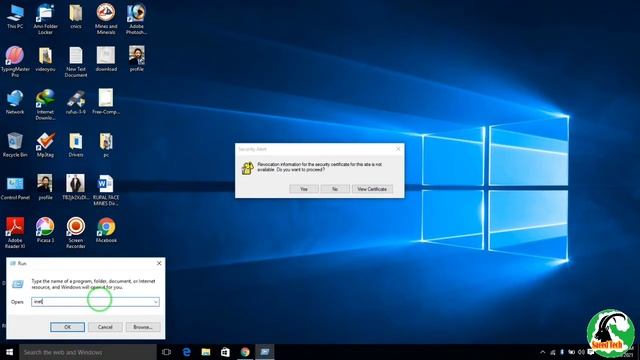The height and width of the screenshot is (360, 640).
Task: Open Task View on the taskbar
Action: point(167,352)
